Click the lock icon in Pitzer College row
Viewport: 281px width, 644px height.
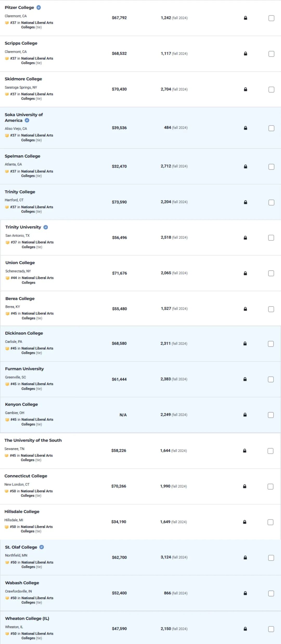pyautogui.click(x=245, y=18)
